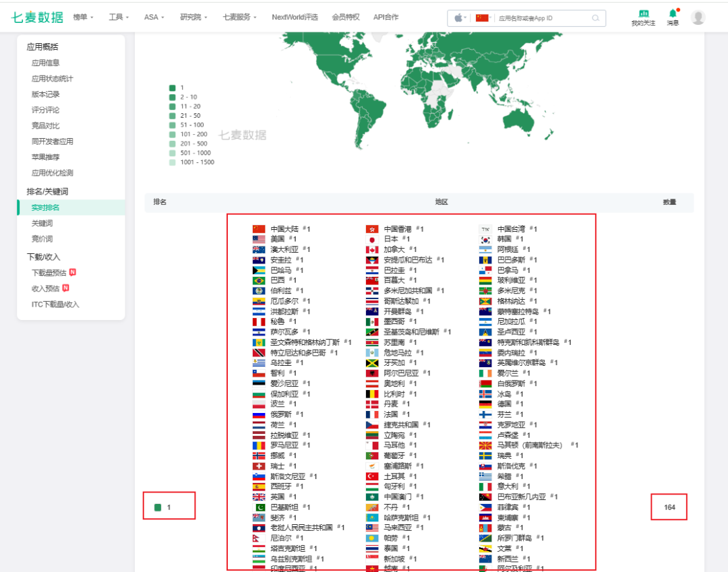Click the 韩国 flag in the region list
This screenshot has height=572, width=728.
tap(485, 239)
